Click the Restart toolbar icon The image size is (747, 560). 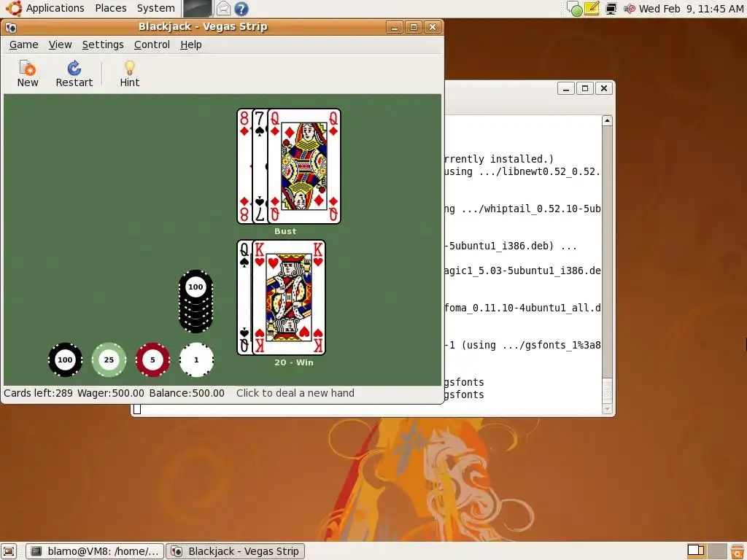(74, 74)
